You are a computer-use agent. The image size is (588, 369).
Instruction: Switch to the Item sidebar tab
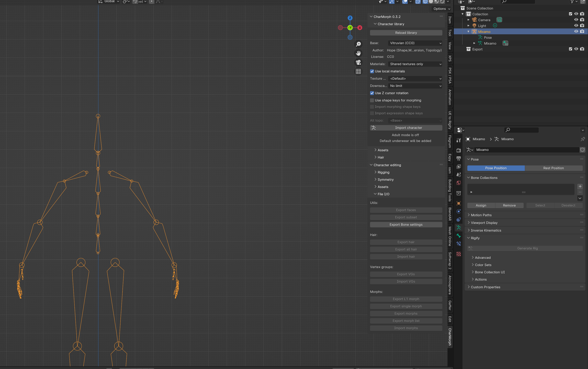(x=450, y=20)
